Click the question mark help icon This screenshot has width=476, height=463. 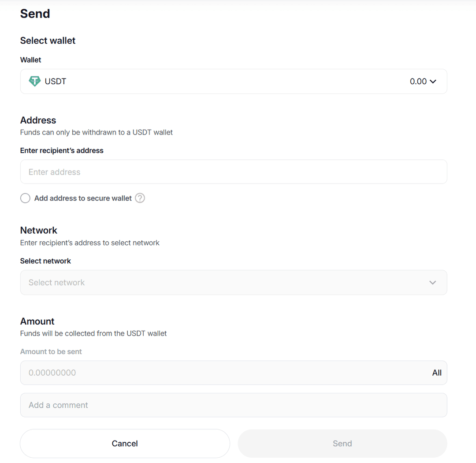point(140,198)
